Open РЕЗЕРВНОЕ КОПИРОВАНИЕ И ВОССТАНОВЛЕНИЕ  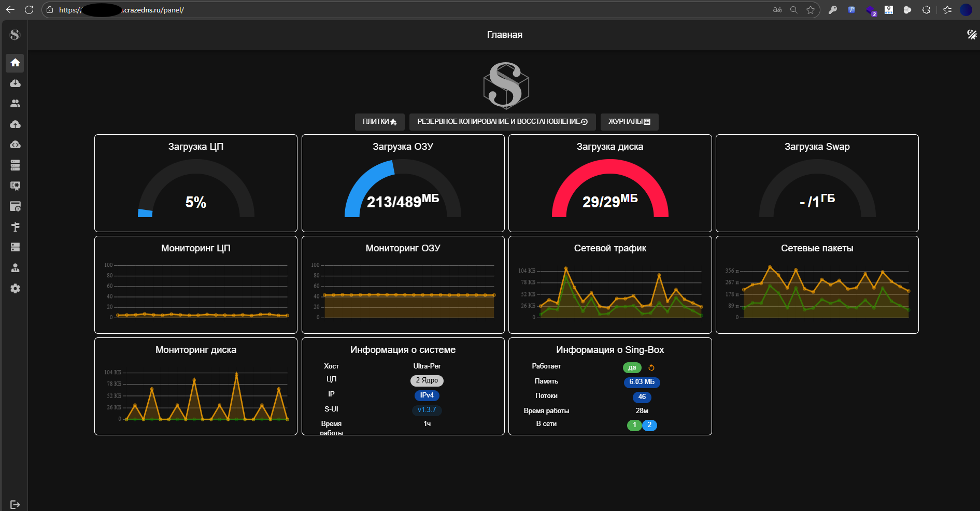pyautogui.click(x=502, y=122)
